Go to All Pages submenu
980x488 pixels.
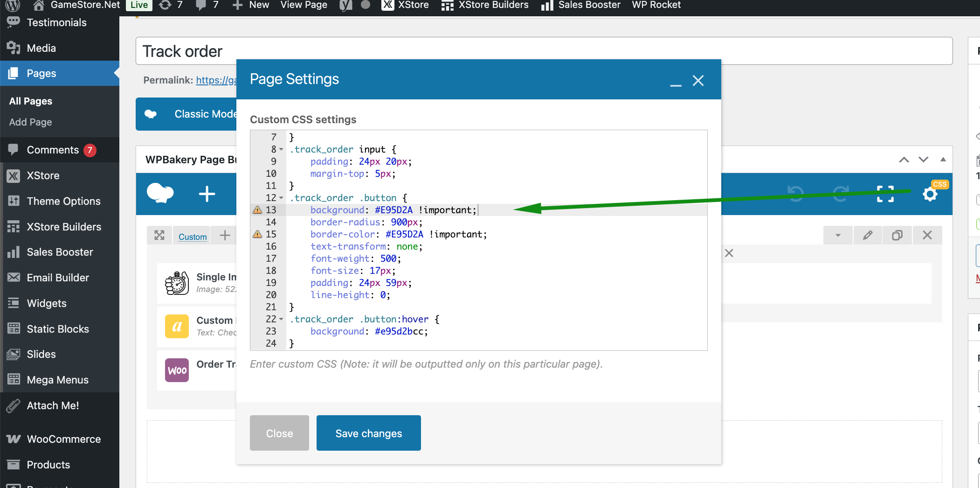31,101
